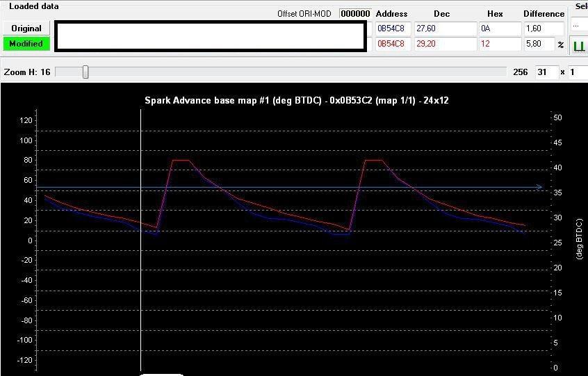Click the Modified Hex value 12
This screenshot has width=588, height=376.
click(x=500, y=44)
